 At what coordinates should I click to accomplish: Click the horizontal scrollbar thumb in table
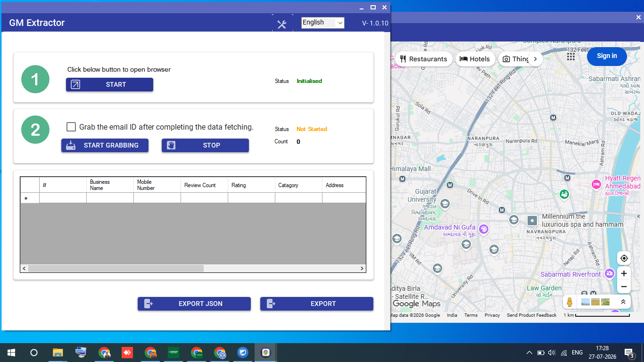coord(116,268)
